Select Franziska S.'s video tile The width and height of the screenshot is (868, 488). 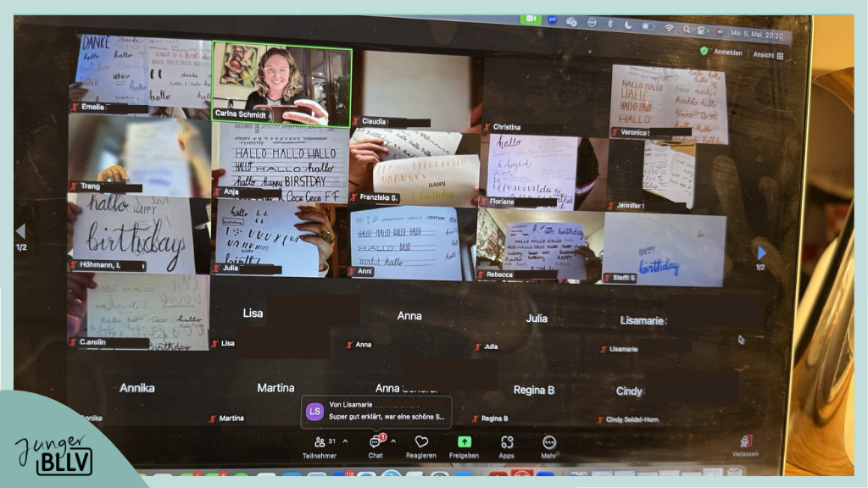415,166
